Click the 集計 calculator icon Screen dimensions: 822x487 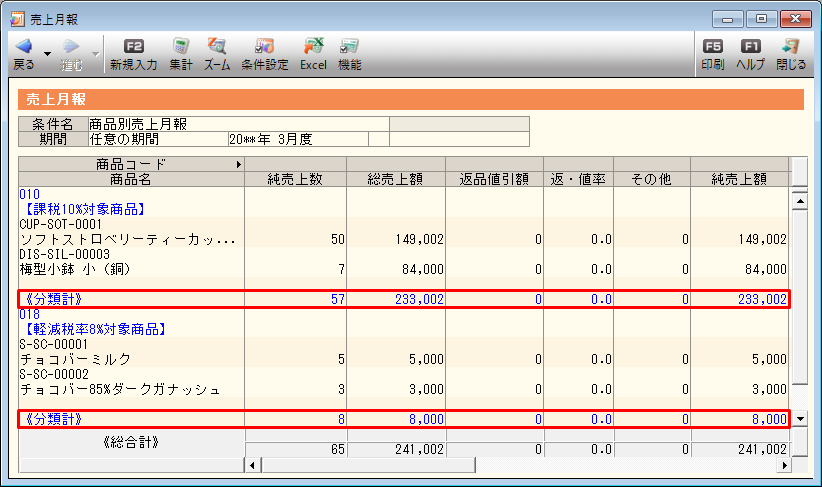[181, 47]
